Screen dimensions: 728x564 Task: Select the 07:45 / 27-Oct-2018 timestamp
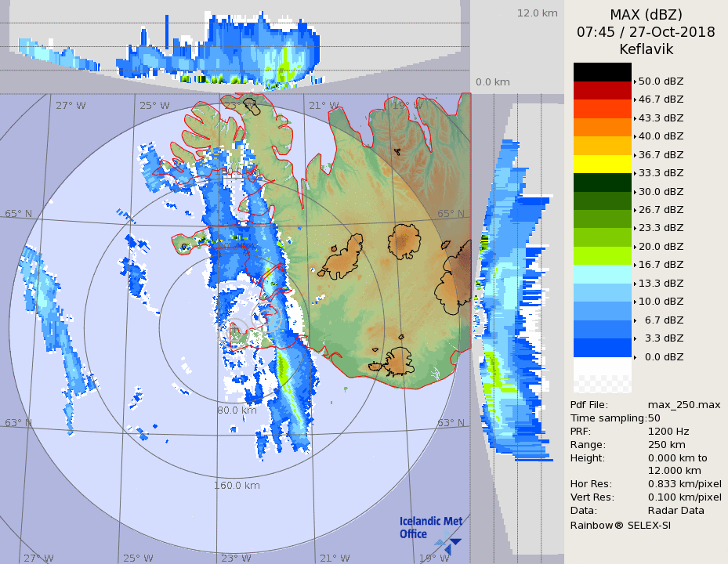click(646, 32)
